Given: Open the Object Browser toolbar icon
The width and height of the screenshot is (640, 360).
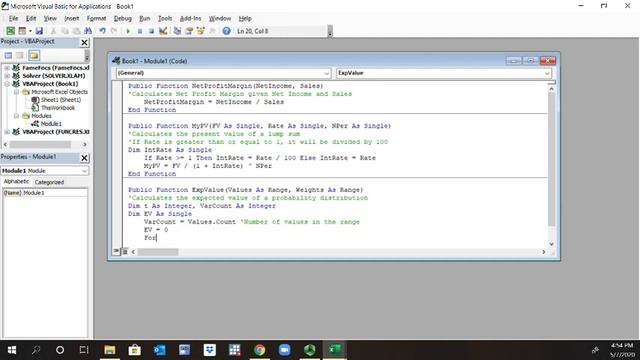Looking at the screenshot, I should click(200, 31).
